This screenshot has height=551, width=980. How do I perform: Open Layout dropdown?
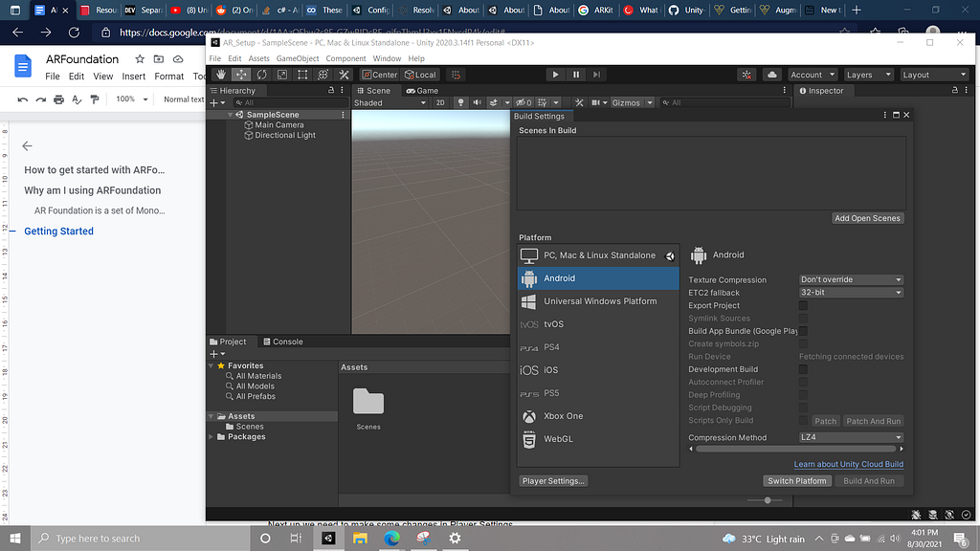click(934, 75)
